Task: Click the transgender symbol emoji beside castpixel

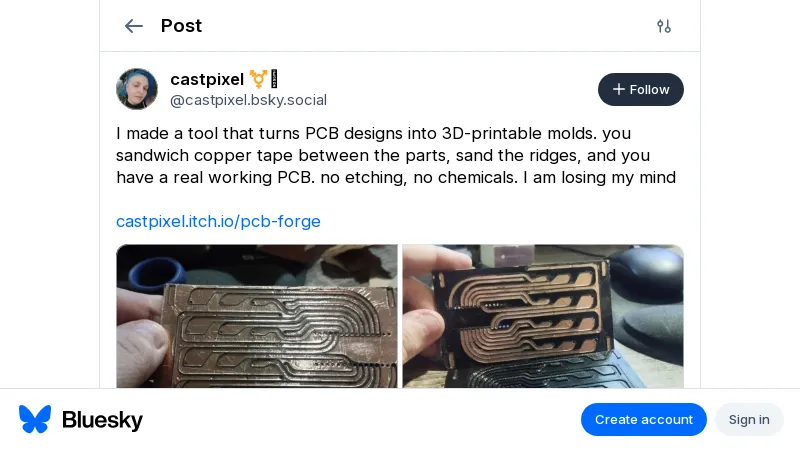Action: (x=258, y=79)
